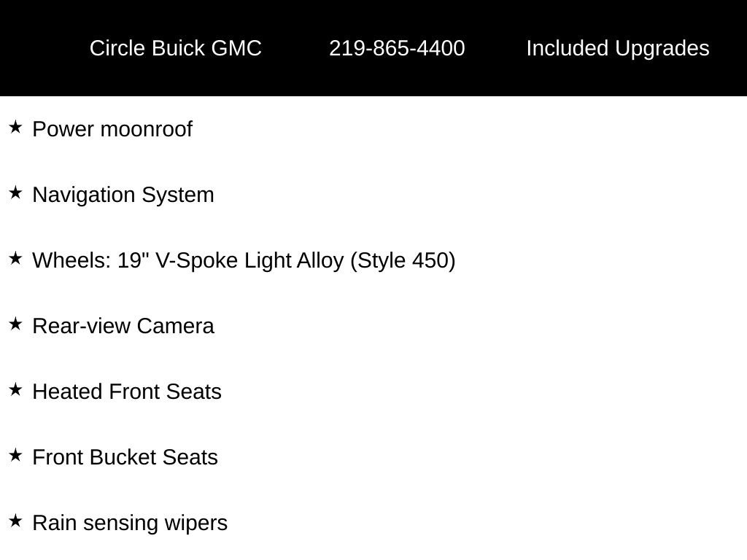Screen dimensions: 747x560
Task: Click the star next to Rear-view Camera
Action: [x=15, y=324]
